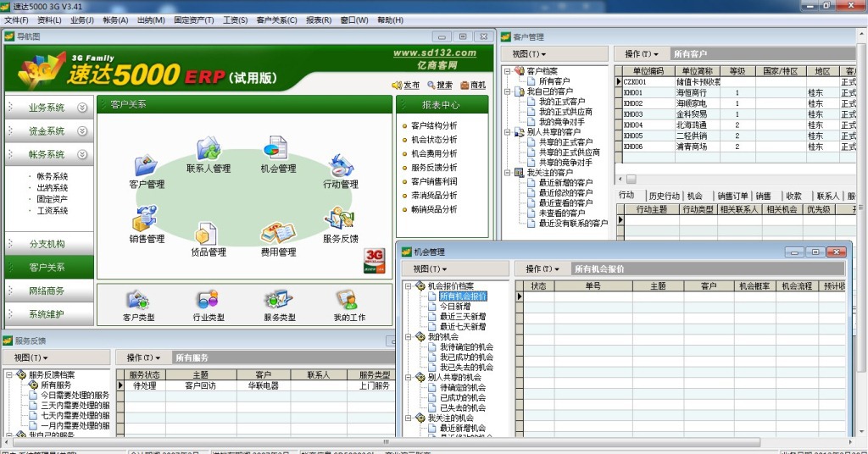Select customer row 浦春商场

(x=735, y=147)
